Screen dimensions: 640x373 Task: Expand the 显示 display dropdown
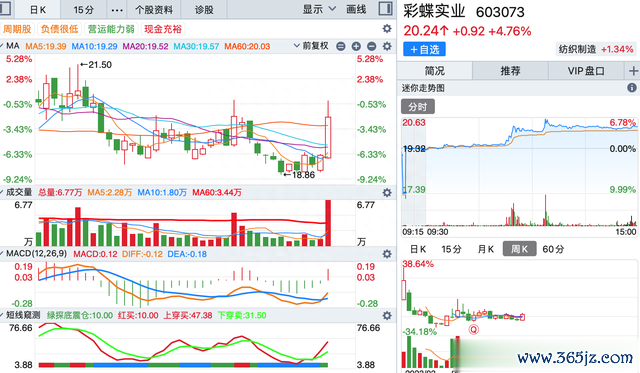point(319,9)
